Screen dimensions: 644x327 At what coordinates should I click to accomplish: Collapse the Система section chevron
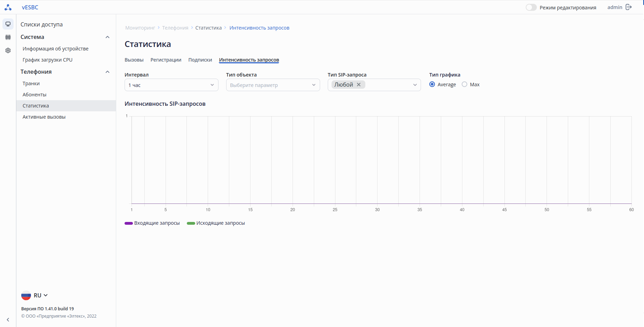108,37
